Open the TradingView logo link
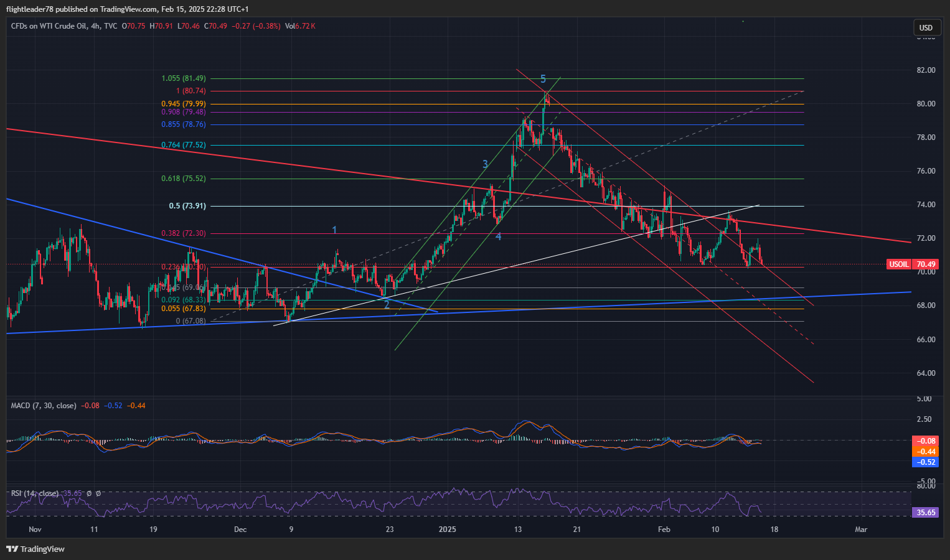The width and height of the screenshot is (950, 560). click(x=35, y=549)
